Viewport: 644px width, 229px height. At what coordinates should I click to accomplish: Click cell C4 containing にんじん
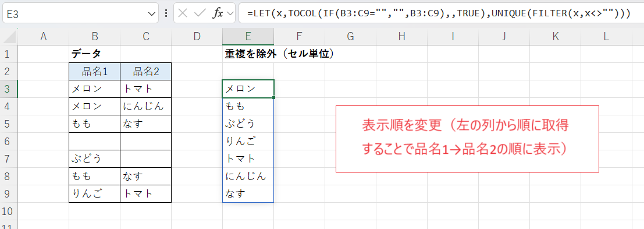(146, 106)
